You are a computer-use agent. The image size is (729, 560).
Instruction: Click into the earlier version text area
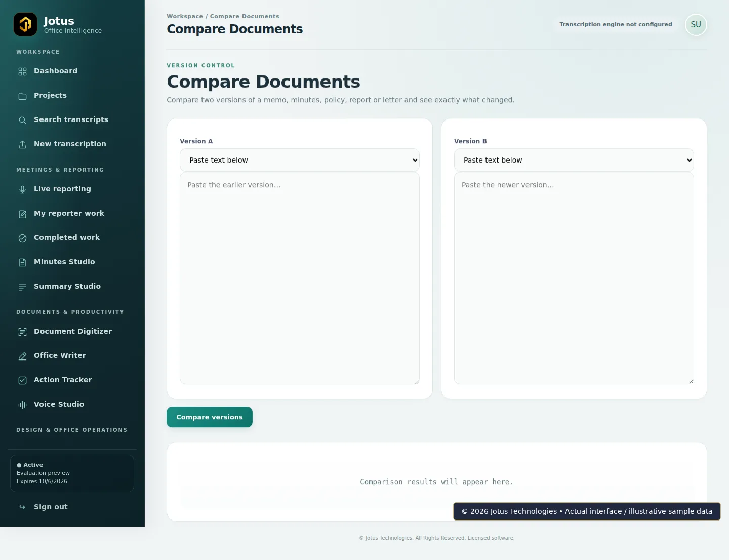click(x=300, y=278)
